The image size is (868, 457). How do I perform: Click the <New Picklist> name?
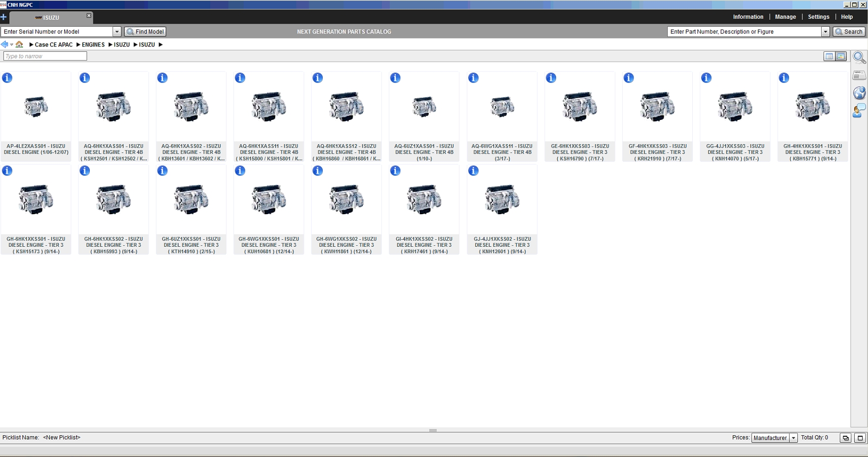pos(62,438)
